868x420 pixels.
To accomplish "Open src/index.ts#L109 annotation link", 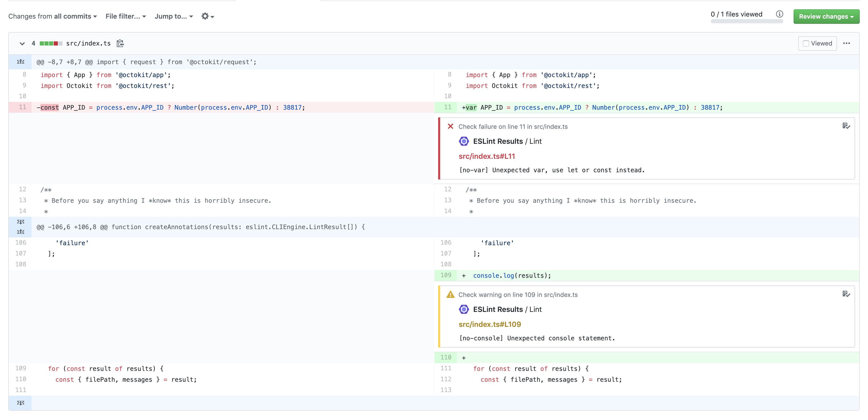I will pyautogui.click(x=489, y=324).
